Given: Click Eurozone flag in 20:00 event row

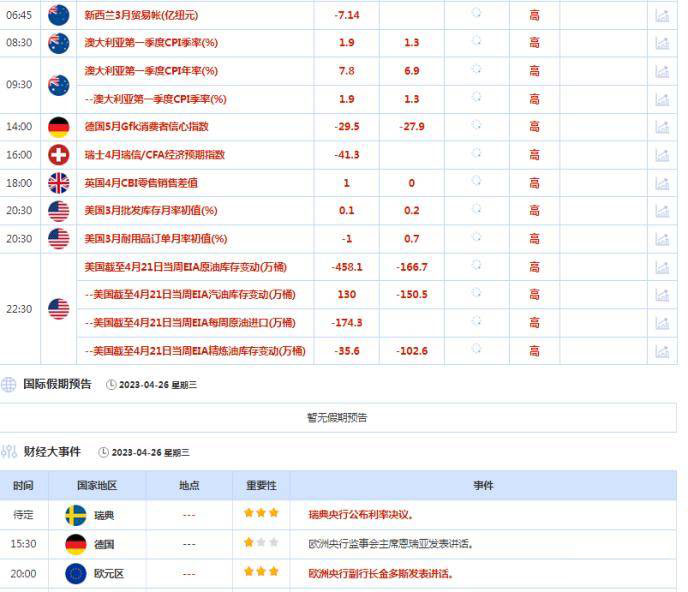Looking at the screenshot, I should (76, 574).
